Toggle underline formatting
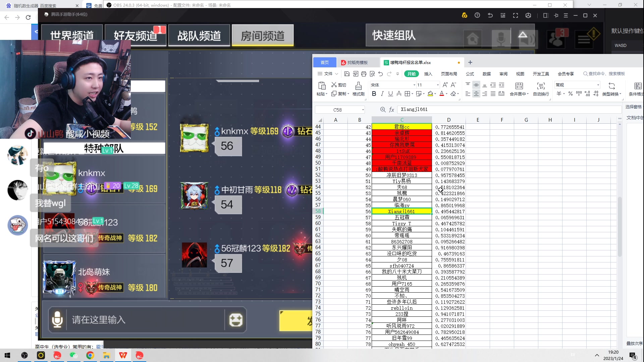The height and width of the screenshot is (362, 644). [x=390, y=94]
